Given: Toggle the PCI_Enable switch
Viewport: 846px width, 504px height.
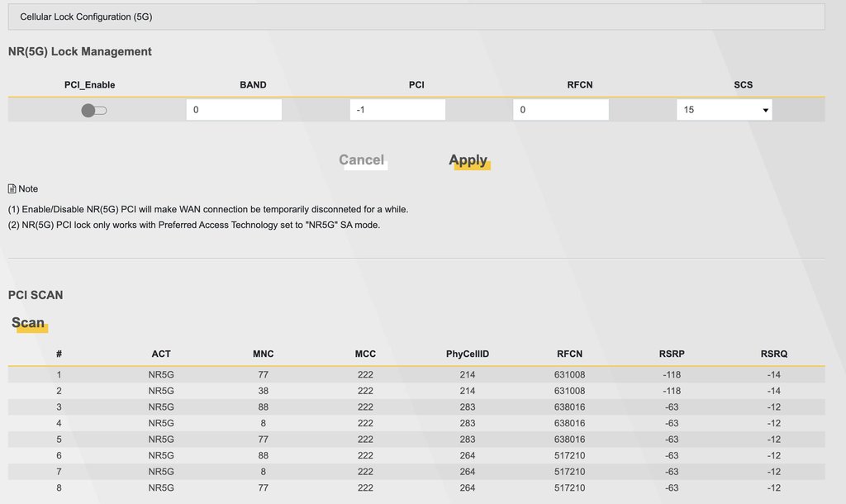Looking at the screenshot, I should click(x=93, y=110).
